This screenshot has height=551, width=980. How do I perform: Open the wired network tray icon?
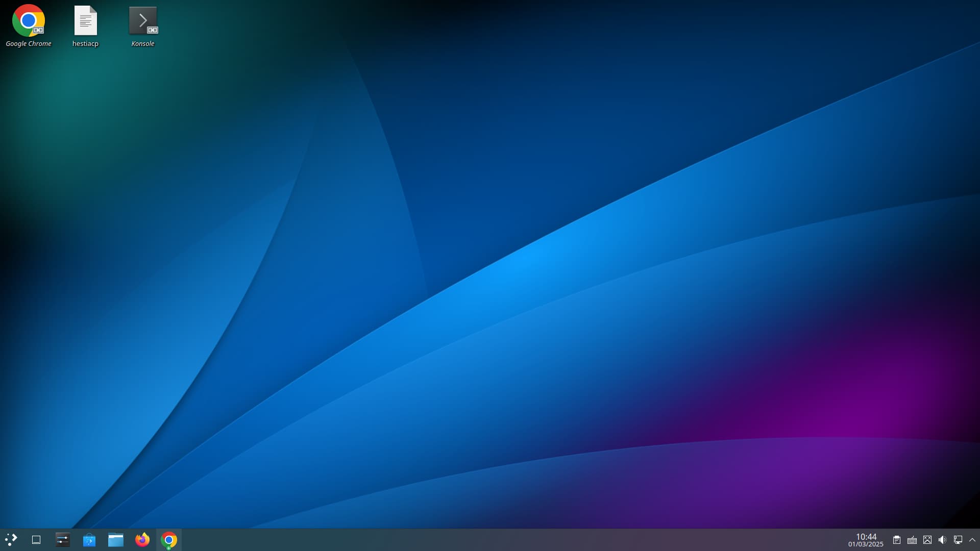[958, 540]
